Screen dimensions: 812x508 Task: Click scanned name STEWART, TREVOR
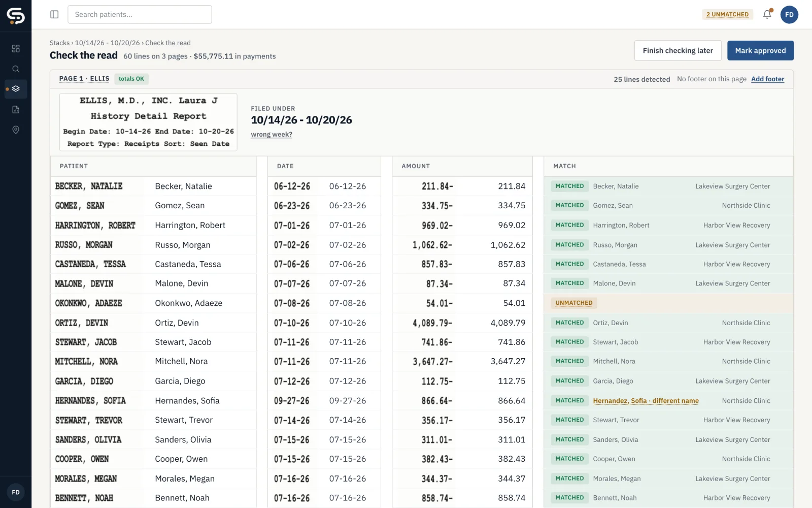tap(89, 420)
